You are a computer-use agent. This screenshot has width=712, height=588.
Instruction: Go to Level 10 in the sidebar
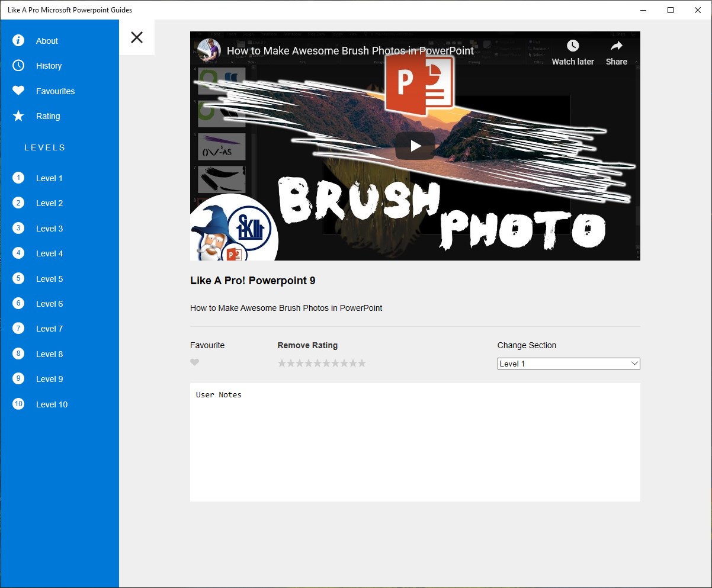[59, 404]
